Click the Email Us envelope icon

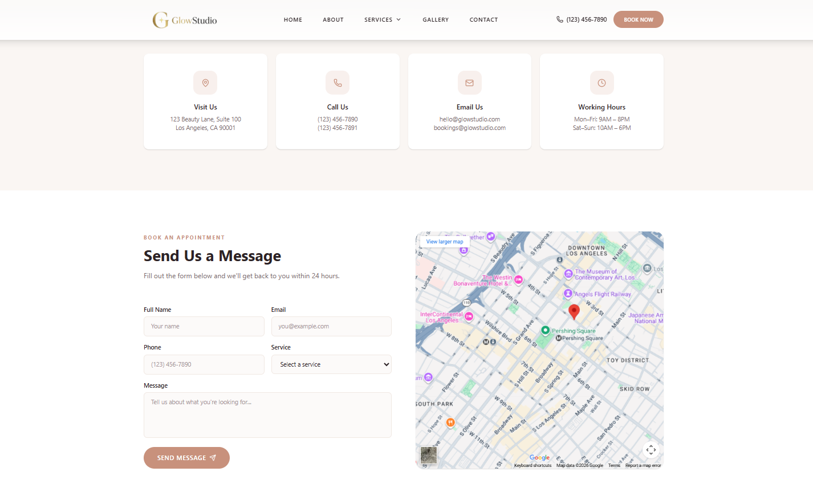[x=470, y=83]
